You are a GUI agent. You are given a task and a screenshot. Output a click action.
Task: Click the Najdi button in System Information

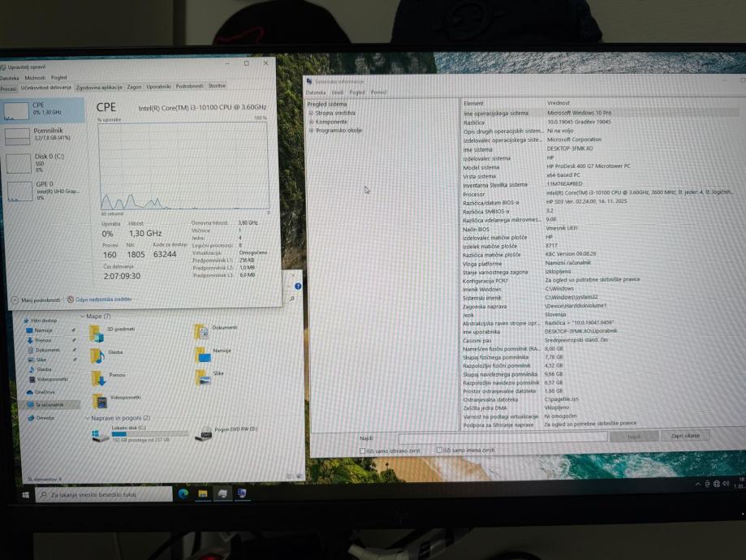[x=634, y=437]
